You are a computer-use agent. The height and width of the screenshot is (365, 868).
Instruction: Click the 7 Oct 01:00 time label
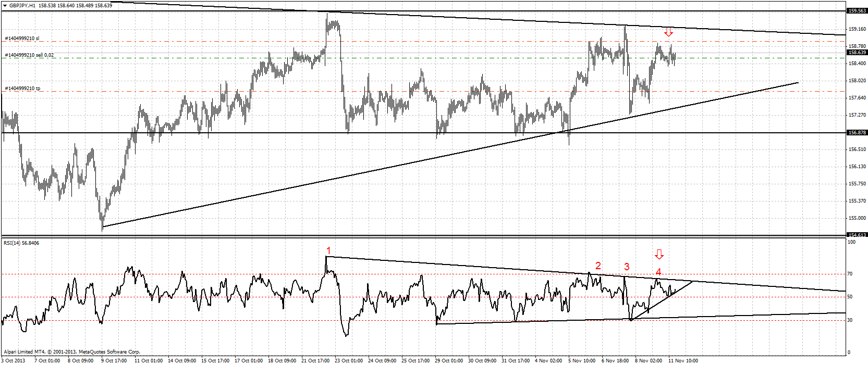tap(47, 361)
